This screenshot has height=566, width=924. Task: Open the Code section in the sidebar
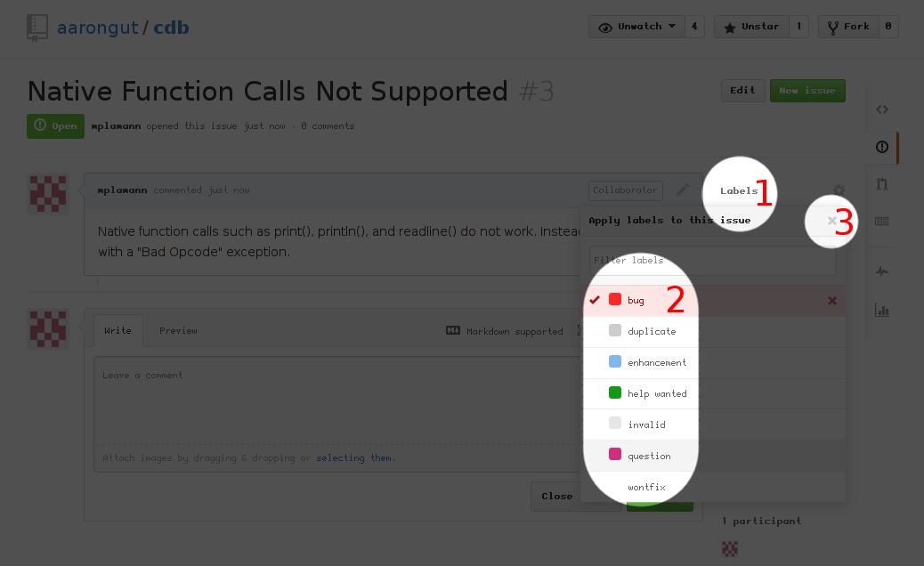tap(882, 109)
